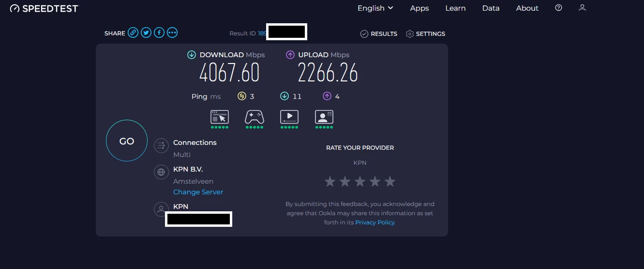Click the Results checkmark icon
The height and width of the screenshot is (269, 644).
364,33
